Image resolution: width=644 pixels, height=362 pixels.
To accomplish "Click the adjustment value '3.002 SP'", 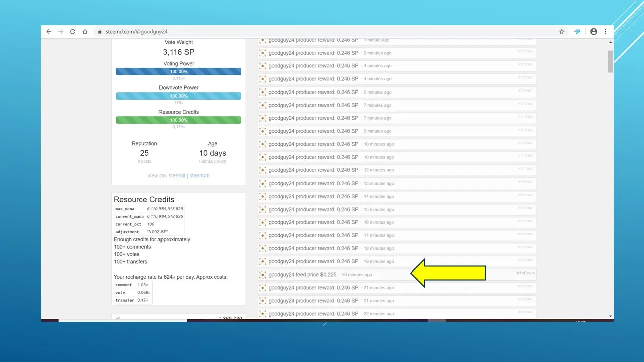I will coord(157,232).
